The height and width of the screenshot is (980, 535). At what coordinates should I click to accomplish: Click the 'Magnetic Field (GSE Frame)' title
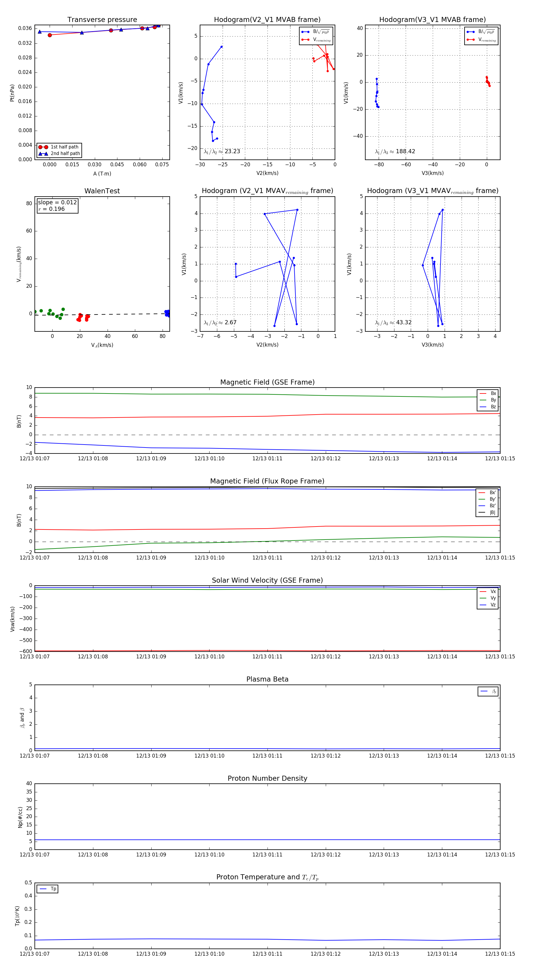[x=267, y=382]
